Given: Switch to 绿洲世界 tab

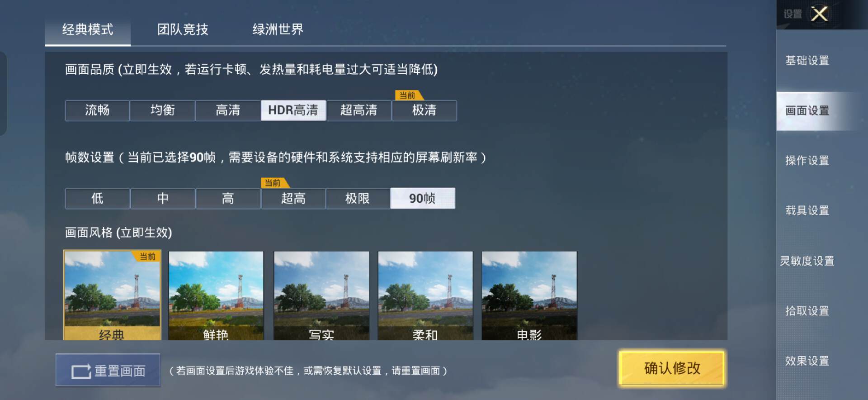Looking at the screenshot, I should point(278,29).
